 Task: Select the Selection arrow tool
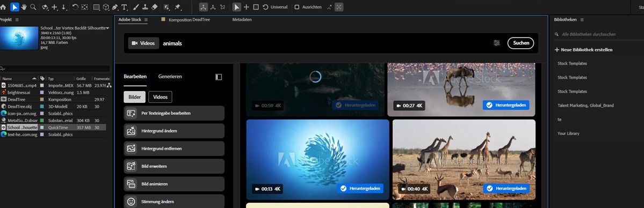pos(15,7)
